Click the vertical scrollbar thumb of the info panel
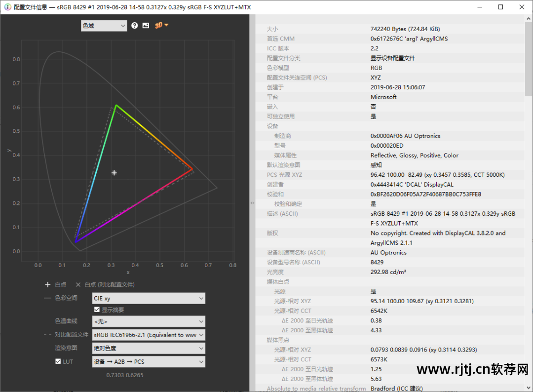The width and height of the screenshot is (533, 392). pos(529,60)
